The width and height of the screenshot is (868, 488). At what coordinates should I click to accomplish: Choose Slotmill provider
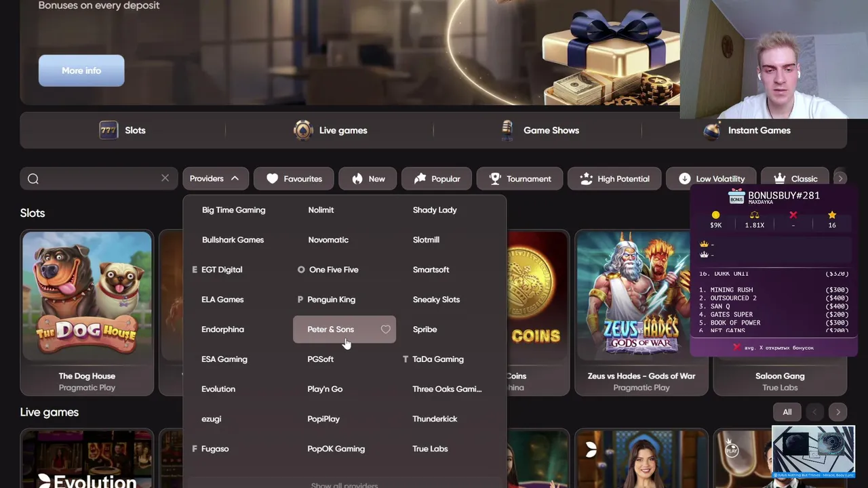point(426,240)
